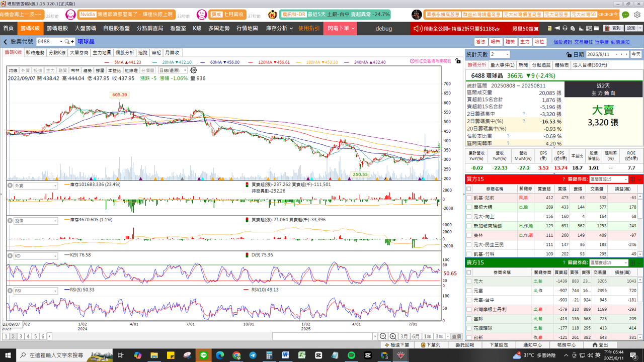Open LINE from the taskbar

tap(203, 355)
